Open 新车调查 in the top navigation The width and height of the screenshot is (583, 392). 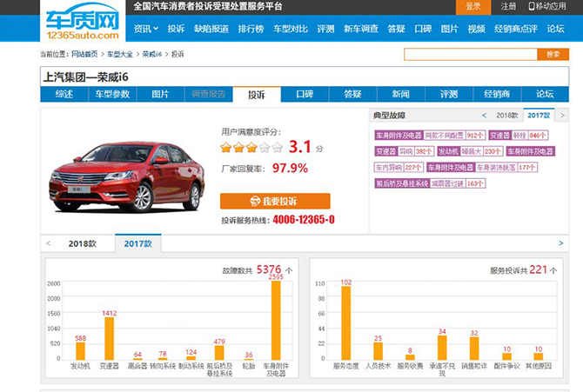(x=361, y=29)
